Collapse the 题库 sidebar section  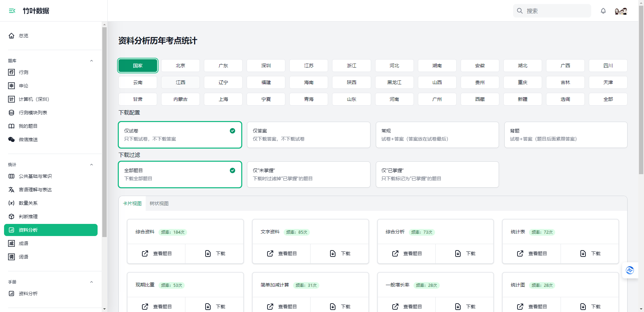point(92,61)
